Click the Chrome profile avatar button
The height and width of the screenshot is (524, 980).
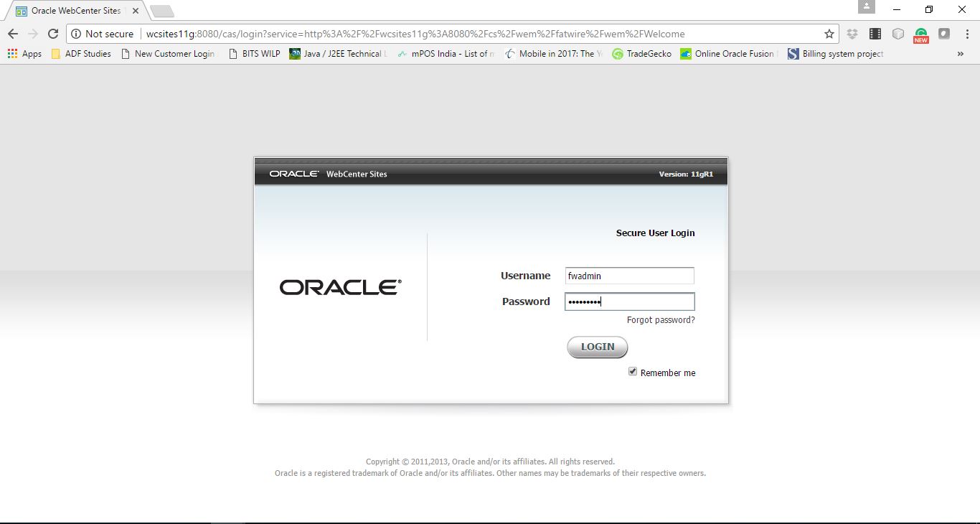tap(867, 6)
